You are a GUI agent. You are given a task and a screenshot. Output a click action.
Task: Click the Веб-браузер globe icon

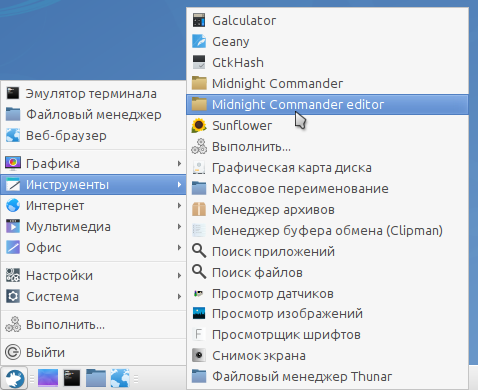[13, 135]
